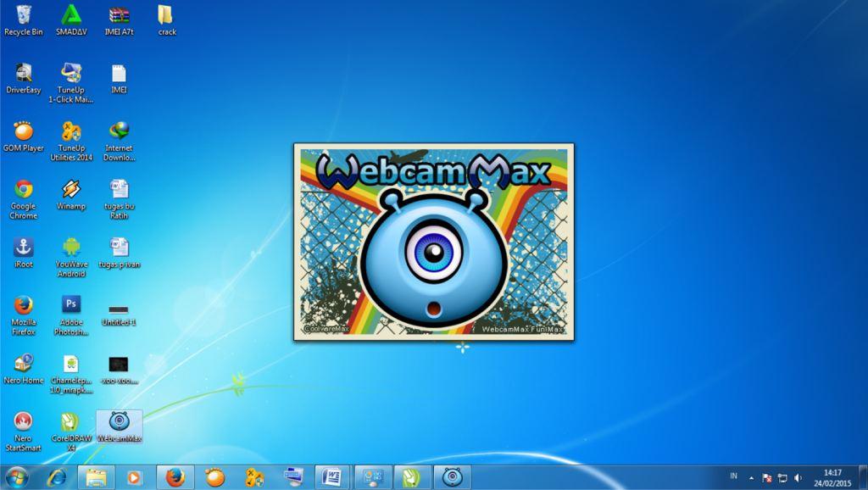Switch to WebcamMax in the taskbar
This screenshot has height=490, width=868.
coord(452,477)
